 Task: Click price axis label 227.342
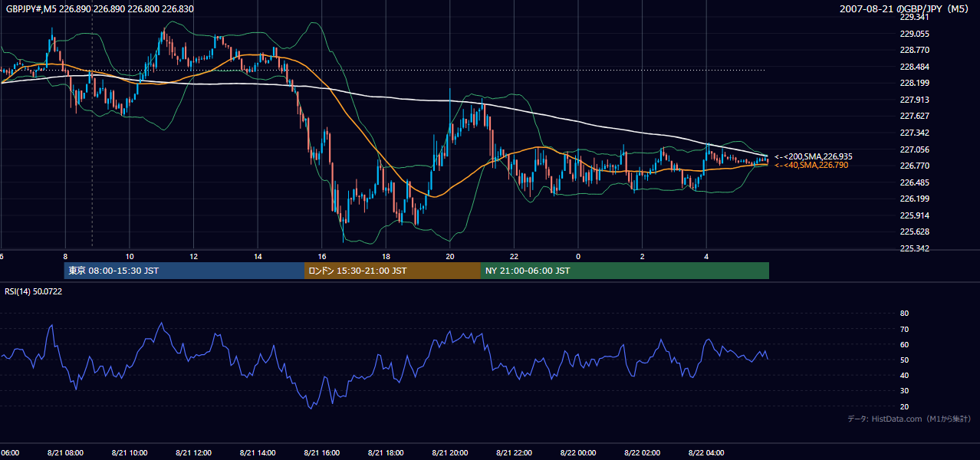914,133
